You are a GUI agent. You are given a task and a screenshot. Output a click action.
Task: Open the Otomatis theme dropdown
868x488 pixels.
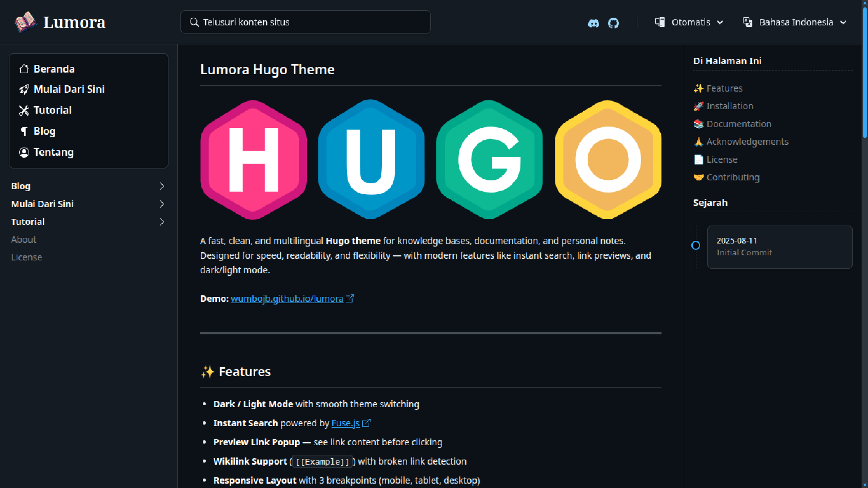pyautogui.click(x=689, y=22)
